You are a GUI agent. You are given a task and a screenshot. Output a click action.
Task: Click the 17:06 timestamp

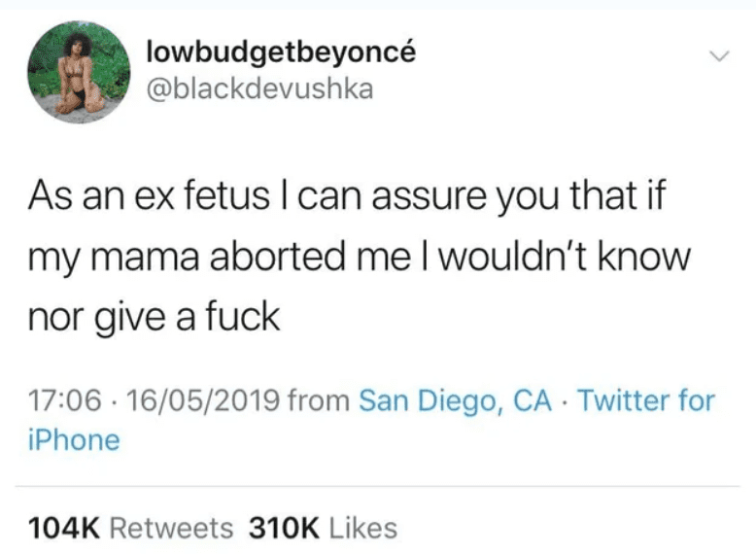[63, 399]
